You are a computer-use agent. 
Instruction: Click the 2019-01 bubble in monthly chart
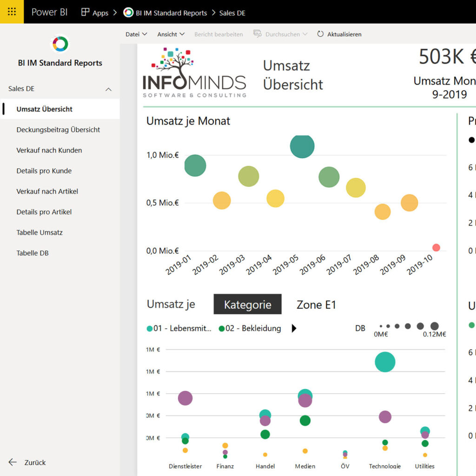point(195,165)
